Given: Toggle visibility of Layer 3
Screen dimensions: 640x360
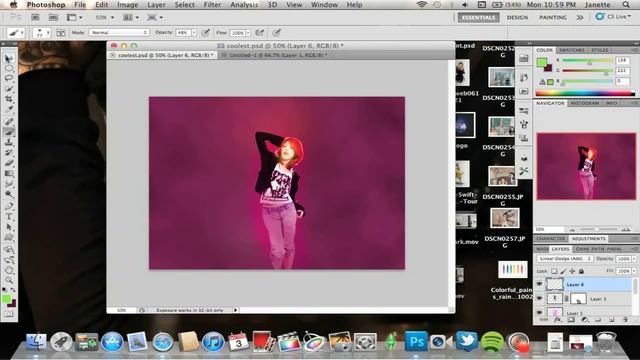Looking at the screenshot, I should click(539, 299).
